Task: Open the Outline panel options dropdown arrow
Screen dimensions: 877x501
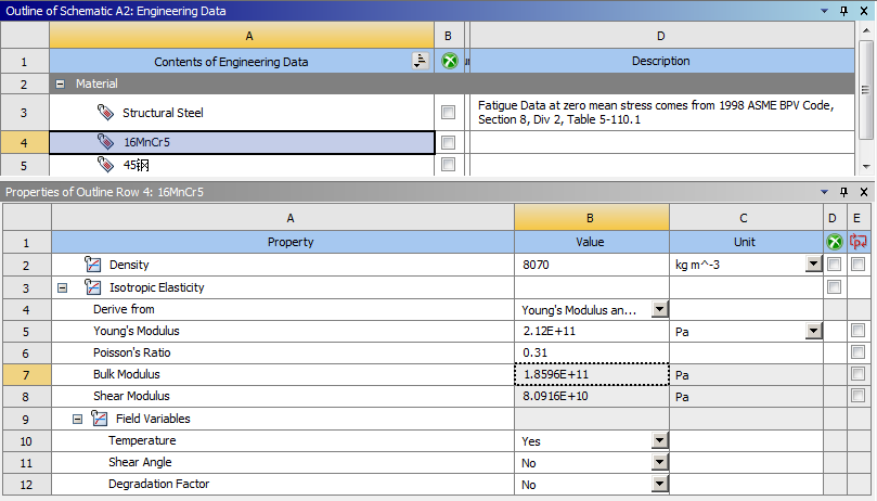Action: click(824, 11)
